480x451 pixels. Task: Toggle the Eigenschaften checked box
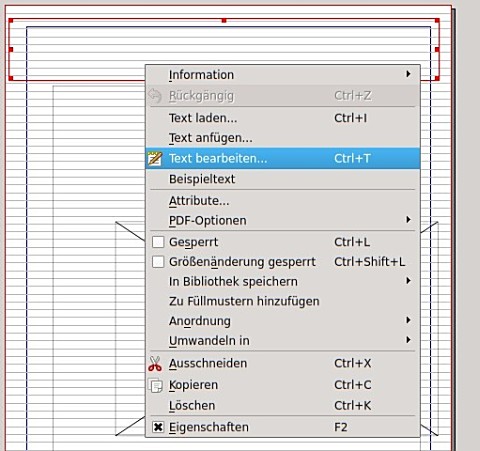[x=158, y=427]
